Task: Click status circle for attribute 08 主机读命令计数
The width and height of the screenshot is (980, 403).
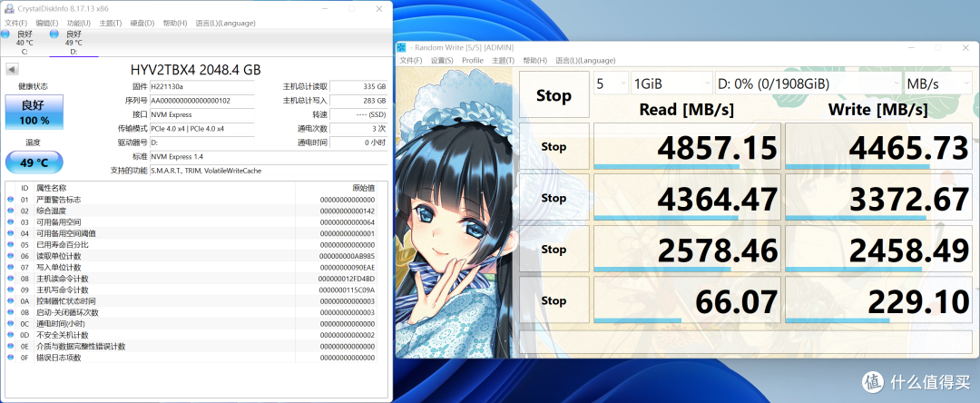Action: coord(10,279)
